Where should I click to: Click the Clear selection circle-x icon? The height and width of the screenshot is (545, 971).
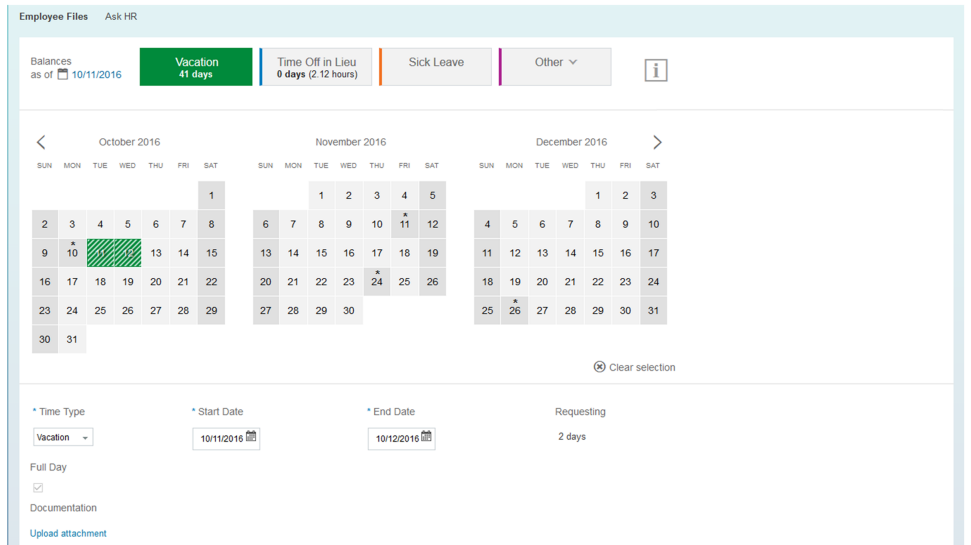(599, 367)
